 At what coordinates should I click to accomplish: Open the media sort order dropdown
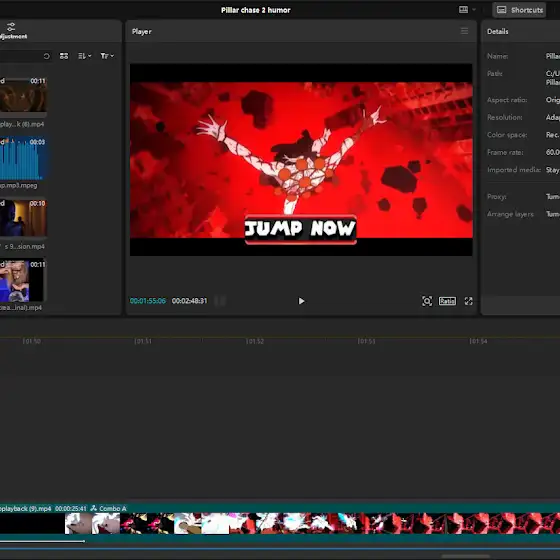pos(85,56)
